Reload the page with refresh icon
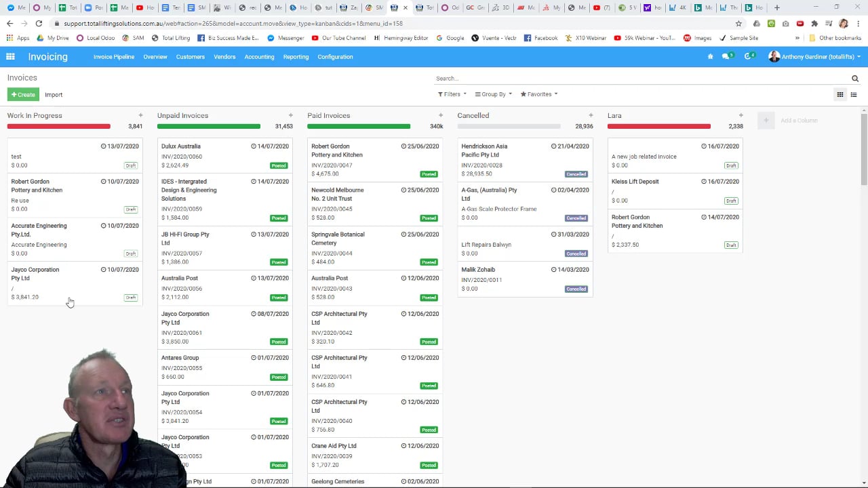Viewport: 868px width, 488px height. 39,23
